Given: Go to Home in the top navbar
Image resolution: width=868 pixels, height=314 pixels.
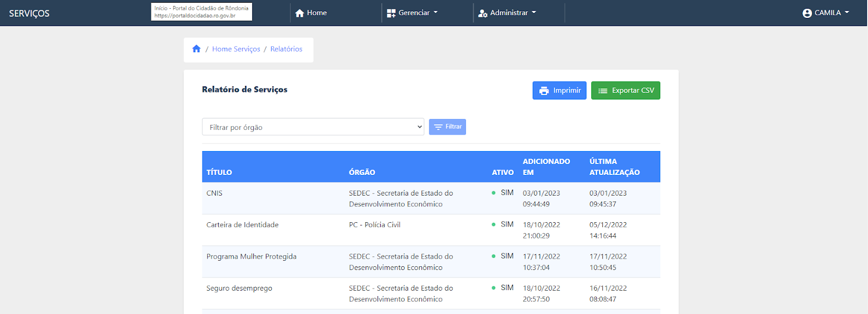Looking at the screenshot, I should pyautogui.click(x=311, y=13).
